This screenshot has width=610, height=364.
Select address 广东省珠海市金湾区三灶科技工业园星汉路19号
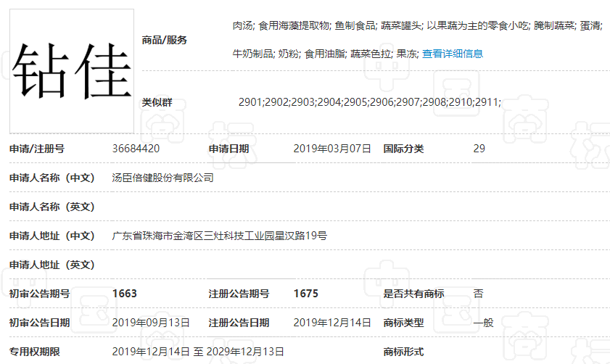click(x=220, y=236)
